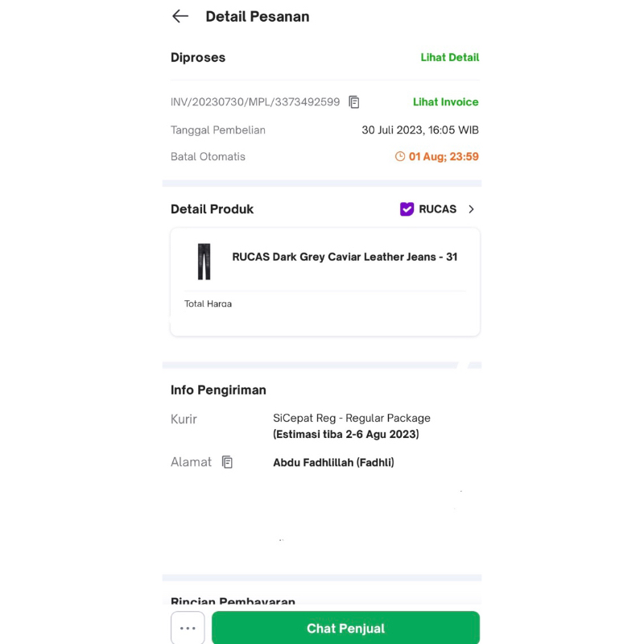Tap the Total Harga label in product card
This screenshot has width=644, height=644.
coord(208,303)
